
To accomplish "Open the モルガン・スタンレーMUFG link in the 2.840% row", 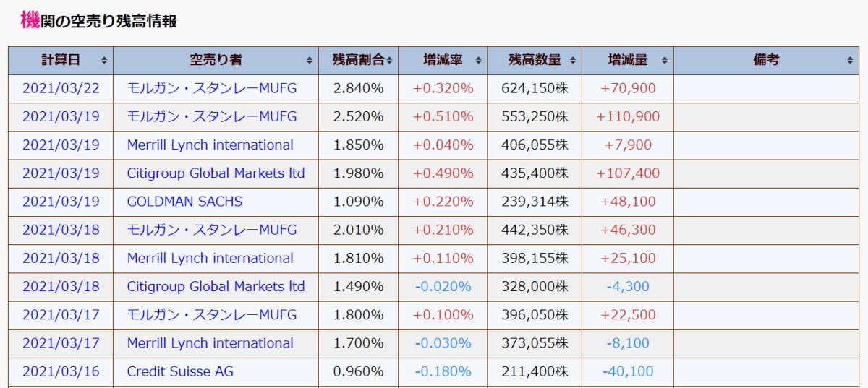I will 212,88.
